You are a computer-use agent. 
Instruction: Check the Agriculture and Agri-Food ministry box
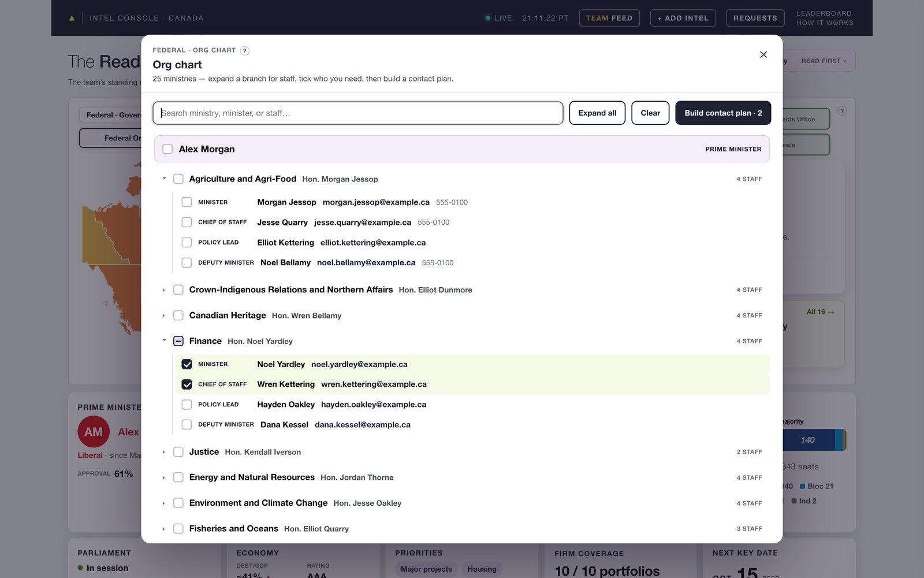tap(178, 179)
